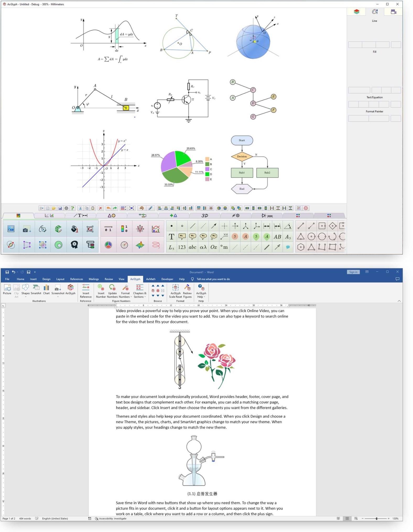Click the Sign in button in Word

click(353, 272)
